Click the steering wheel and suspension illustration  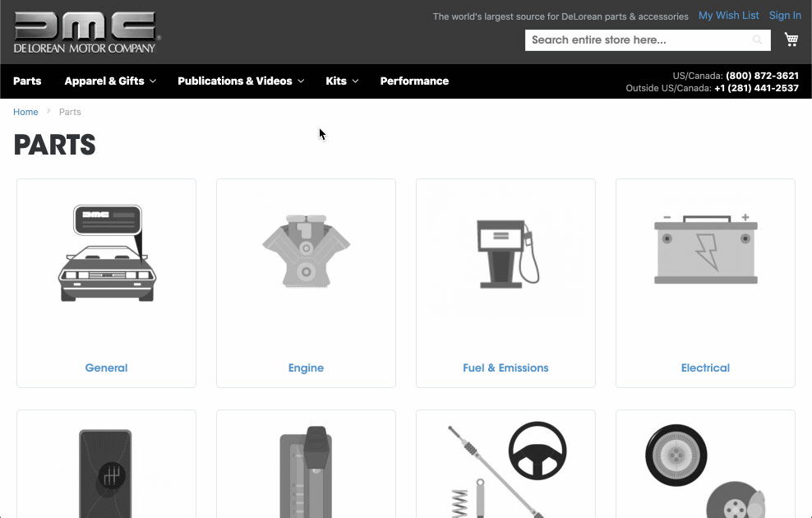tap(506, 469)
